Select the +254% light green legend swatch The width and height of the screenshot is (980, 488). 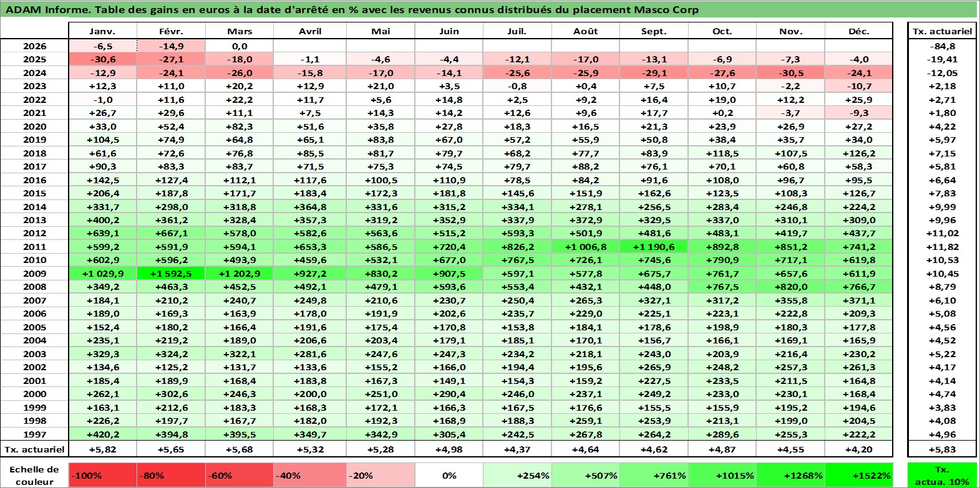click(x=517, y=475)
